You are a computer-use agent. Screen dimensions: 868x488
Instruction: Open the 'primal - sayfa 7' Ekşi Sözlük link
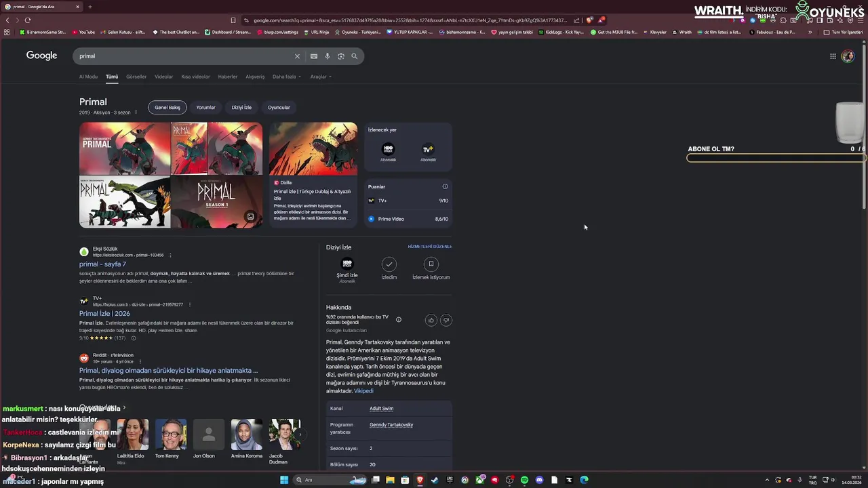102,264
